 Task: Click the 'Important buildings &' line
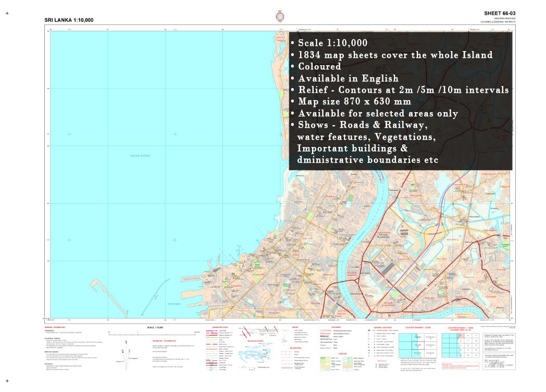tap(352, 148)
